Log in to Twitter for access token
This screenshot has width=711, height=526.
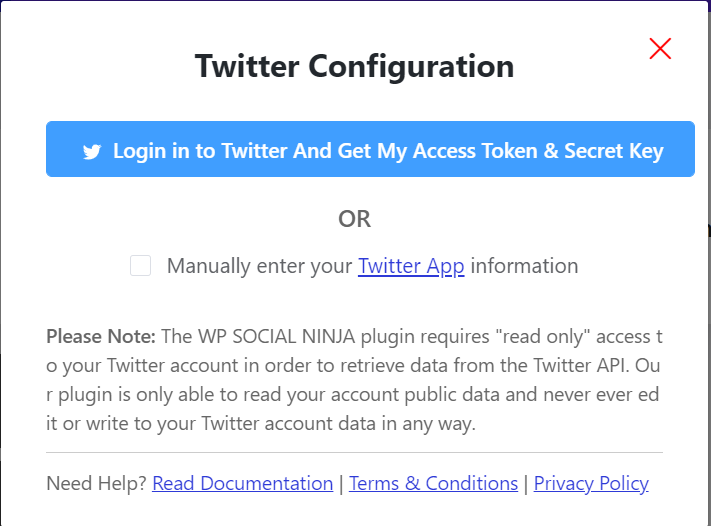click(370, 150)
